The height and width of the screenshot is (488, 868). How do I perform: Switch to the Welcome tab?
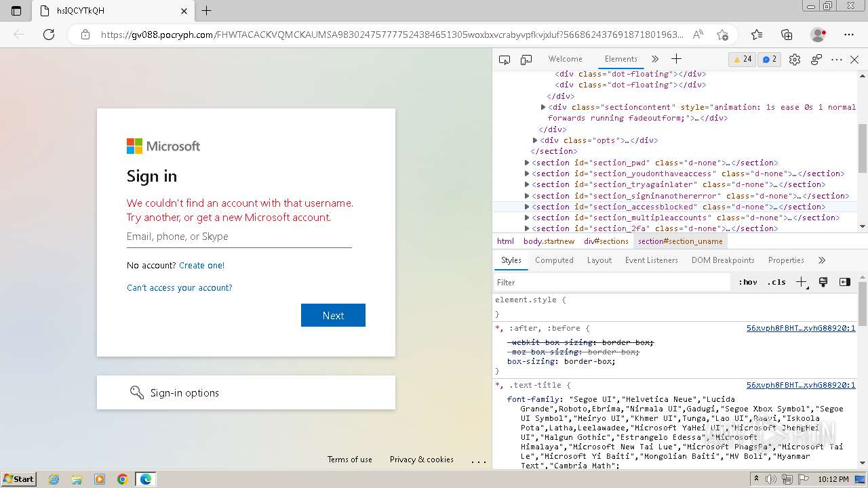pyautogui.click(x=565, y=59)
